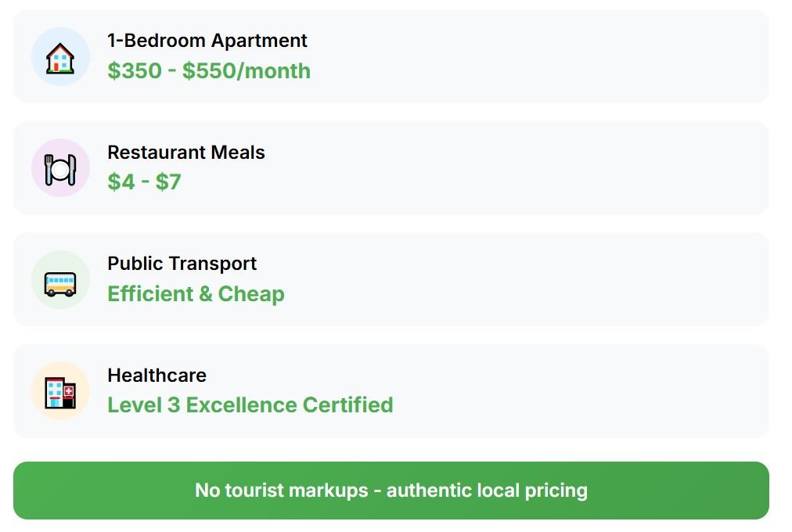
Task: Select the Healthcare heading
Action: [157, 375]
